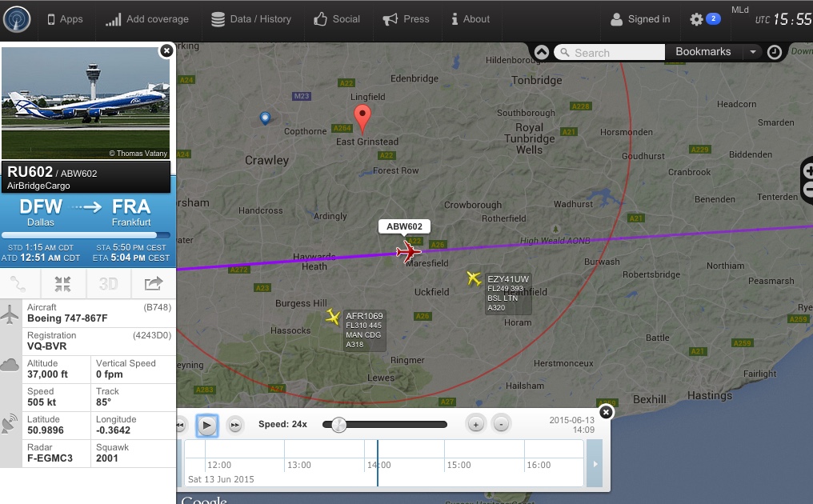Open the 3D view
Viewport: 813px width, 504px height.
pos(108,284)
